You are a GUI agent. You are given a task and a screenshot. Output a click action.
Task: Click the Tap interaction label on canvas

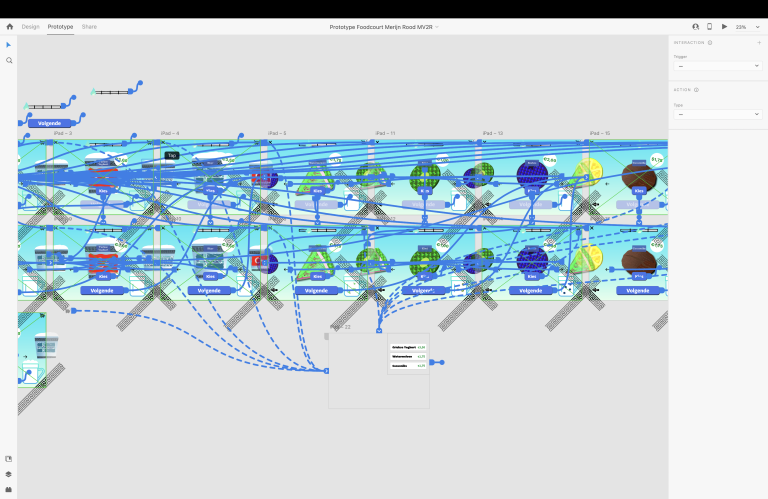click(171, 155)
